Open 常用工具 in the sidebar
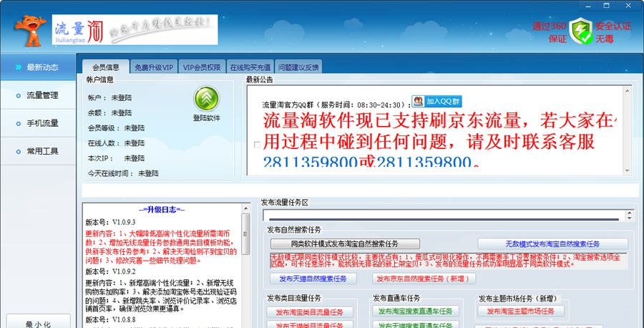644x328 pixels. (38, 151)
